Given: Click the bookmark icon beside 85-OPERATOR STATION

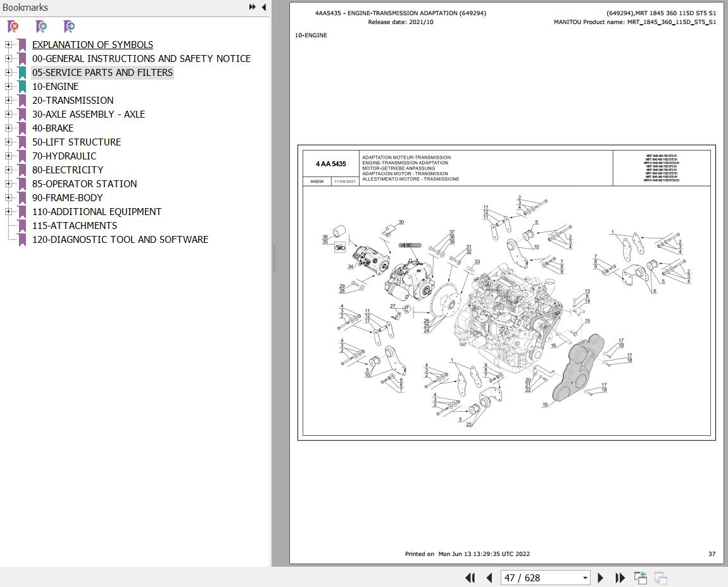Looking at the screenshot, I should [22, 184].
